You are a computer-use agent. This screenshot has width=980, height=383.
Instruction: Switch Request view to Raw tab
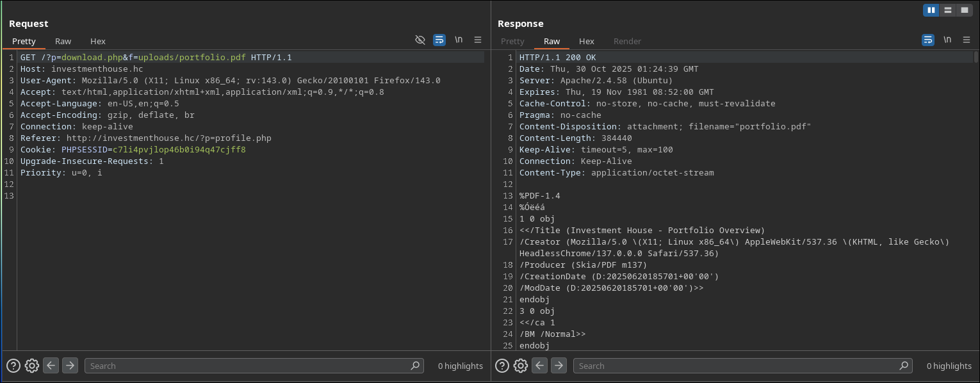point(63,41)
